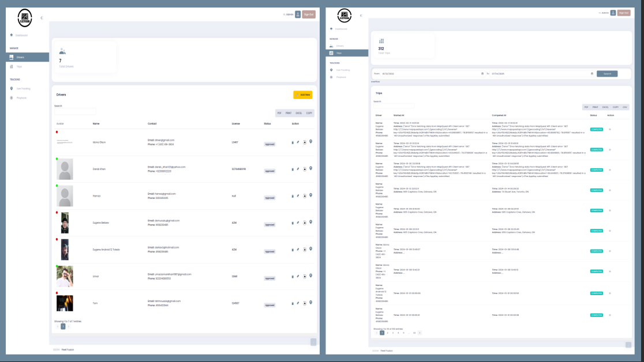Image resolution: width=644 pixels, height=362 pixels.
Task: Click the yellow Add New button
Action: (x=302, y=95)
